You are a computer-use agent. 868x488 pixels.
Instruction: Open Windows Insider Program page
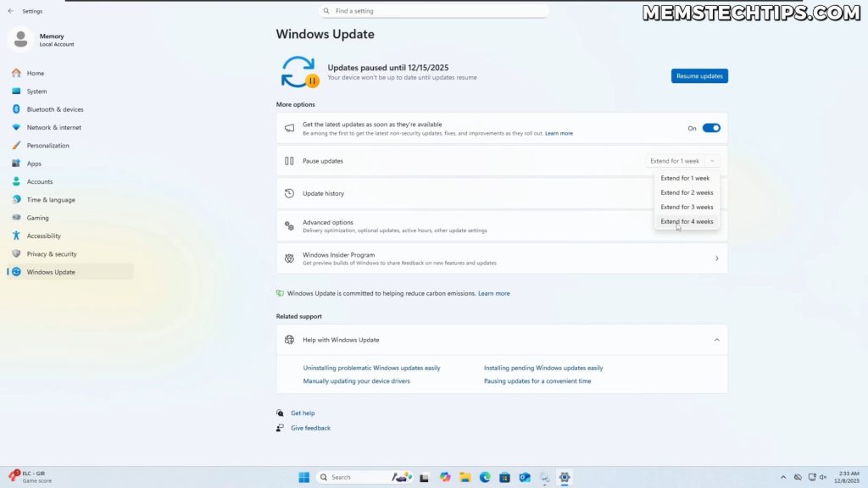click(502, 258)
